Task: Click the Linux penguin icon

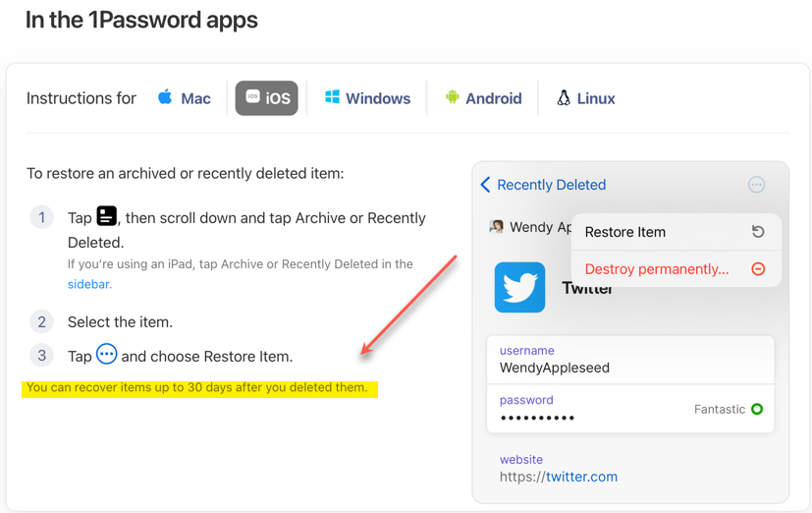Action: (x=564, y=97)
